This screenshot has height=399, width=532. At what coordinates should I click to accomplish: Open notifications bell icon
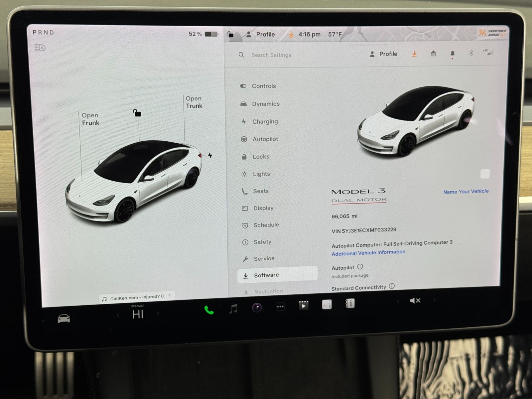point(452,54)
